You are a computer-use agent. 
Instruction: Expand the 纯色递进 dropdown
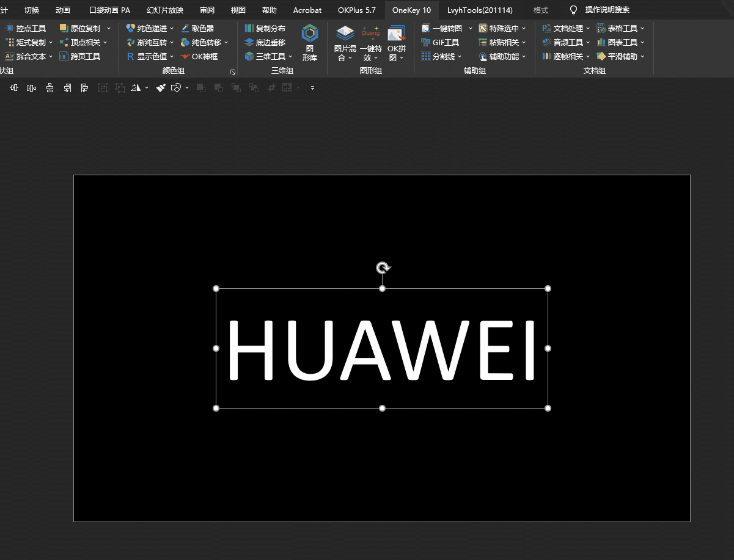point(172,28)
